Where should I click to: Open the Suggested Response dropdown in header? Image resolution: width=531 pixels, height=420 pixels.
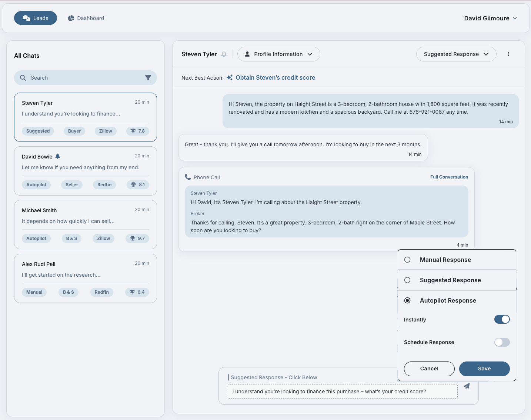coord(456,54)
